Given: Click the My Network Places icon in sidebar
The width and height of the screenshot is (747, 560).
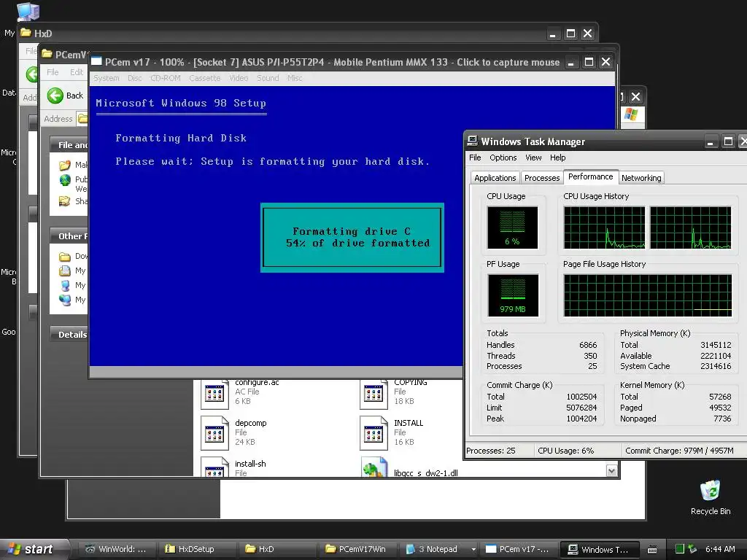Looking at the screenshot, I should 65,300.
